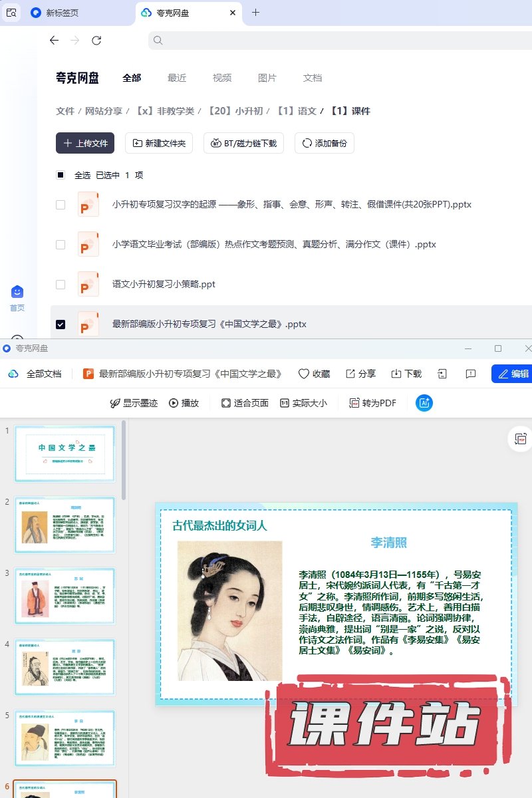Reload the page with browser refresh icon
The image size is (532, 798).
coord(96,41)
